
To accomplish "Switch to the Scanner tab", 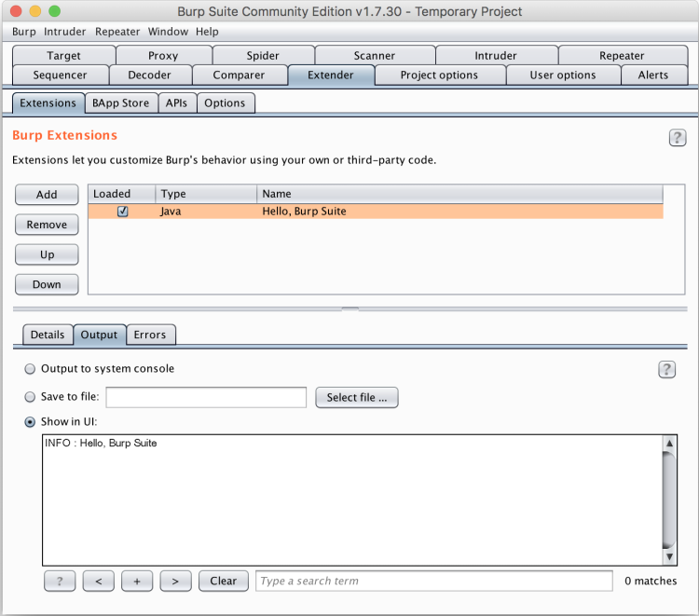I will [x=375, y=55].
